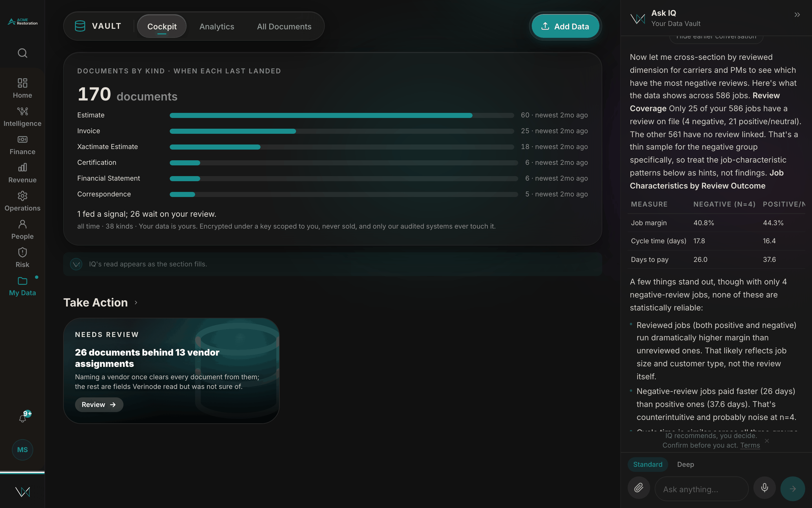Click the Take Action heading

click(96, 302)
